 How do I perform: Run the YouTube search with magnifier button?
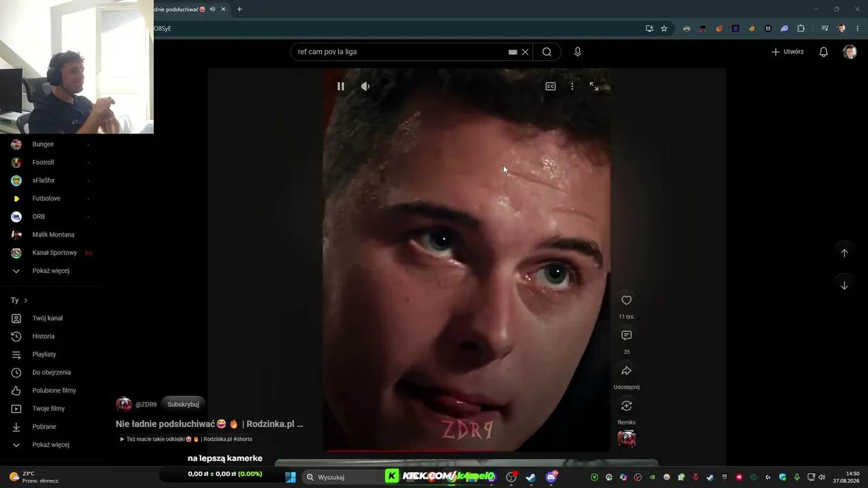click(x=547, y=52)
